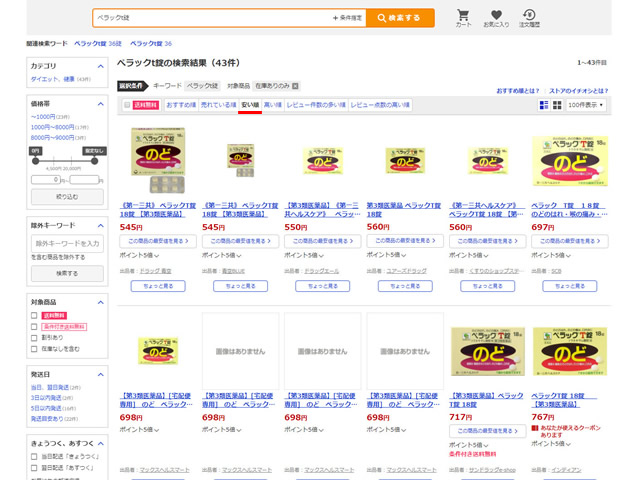Open the 550 yen product thumbnail

[322, 160]
